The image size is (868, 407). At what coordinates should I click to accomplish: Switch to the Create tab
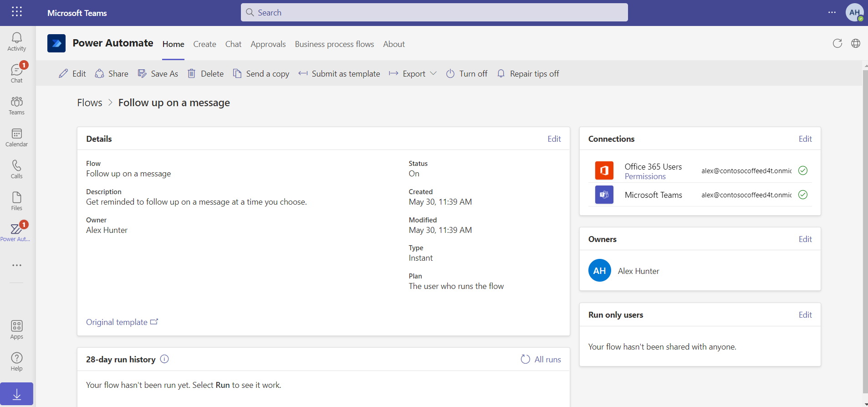(204, 44)
